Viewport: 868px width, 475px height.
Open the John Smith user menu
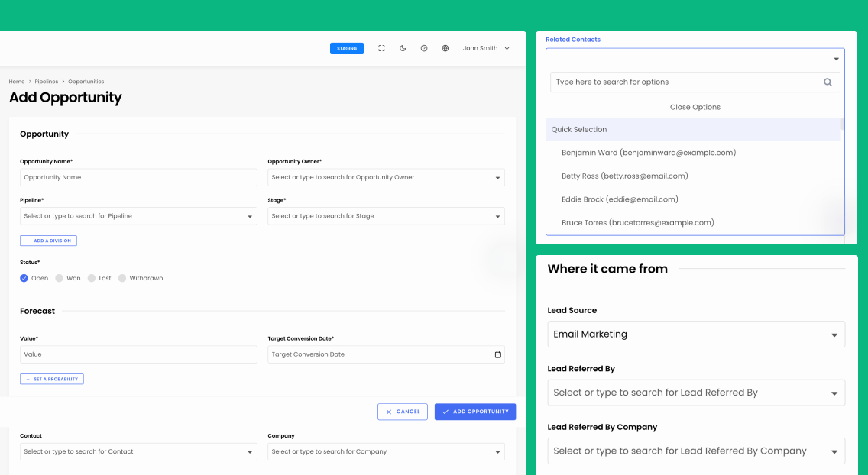486,49
